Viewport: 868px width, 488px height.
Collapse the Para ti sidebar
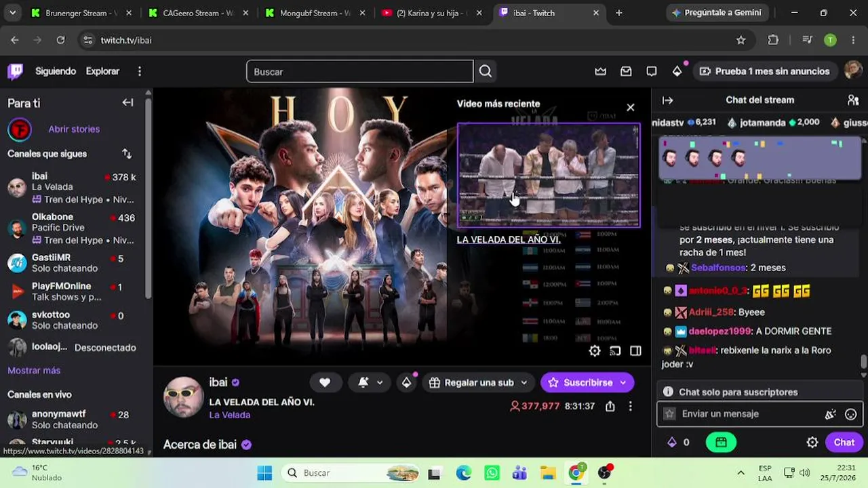(127, 102)
